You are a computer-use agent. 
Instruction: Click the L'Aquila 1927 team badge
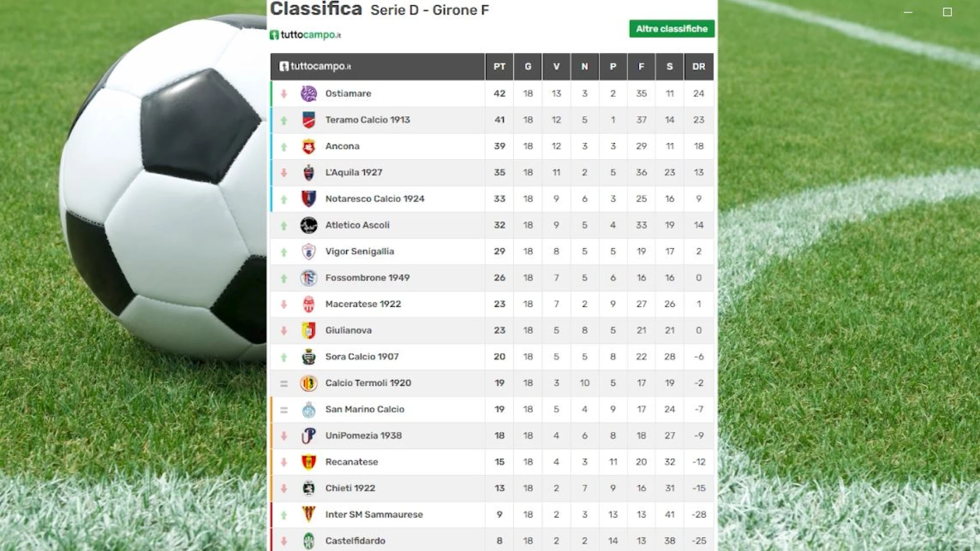coord(308,173)
